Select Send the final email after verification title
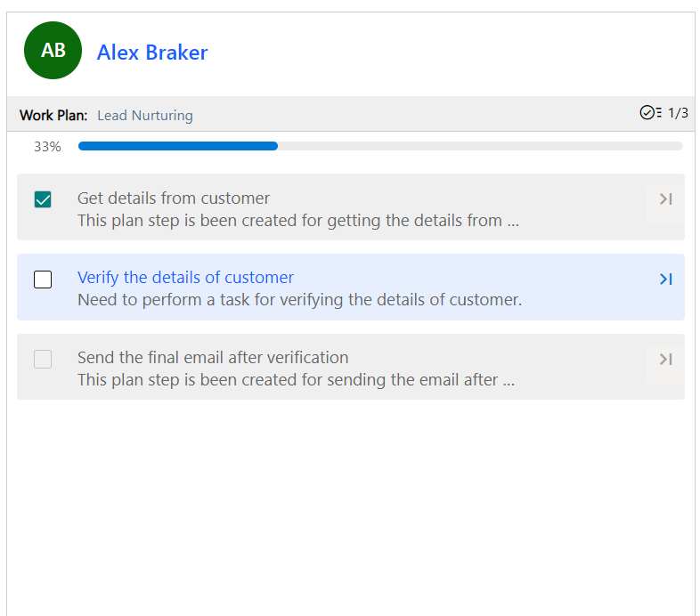 (213, 358)
